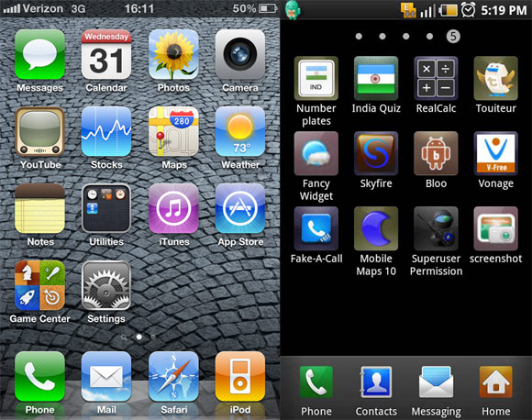Open the Stocks app
Image resolution: width=532 pixels, height=420 pixels.
106,132
